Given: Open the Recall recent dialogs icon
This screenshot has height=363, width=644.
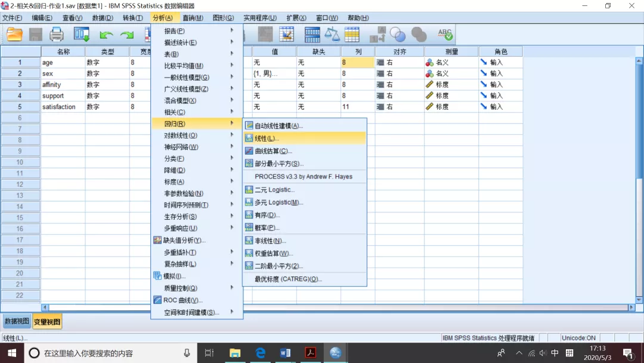Looking at the screenshot, I should click(x=81, y=35).
